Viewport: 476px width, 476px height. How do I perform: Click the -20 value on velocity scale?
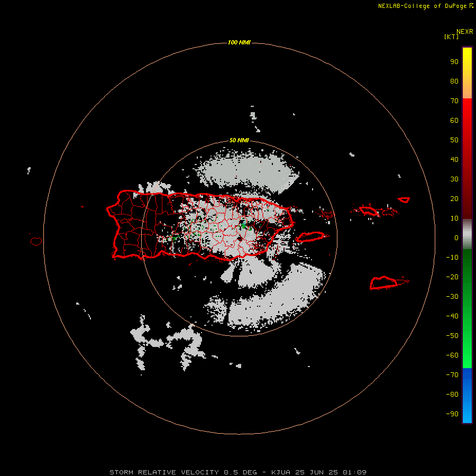pos(452,277)
